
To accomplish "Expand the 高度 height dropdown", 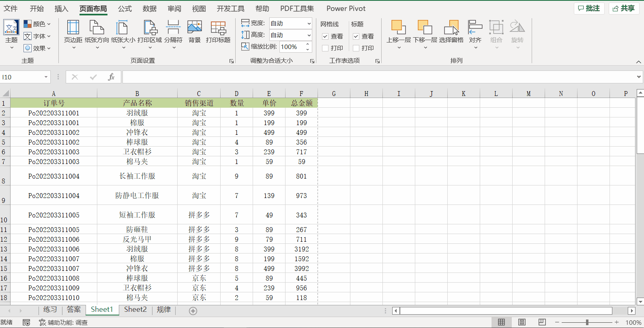I will point(309,35).
